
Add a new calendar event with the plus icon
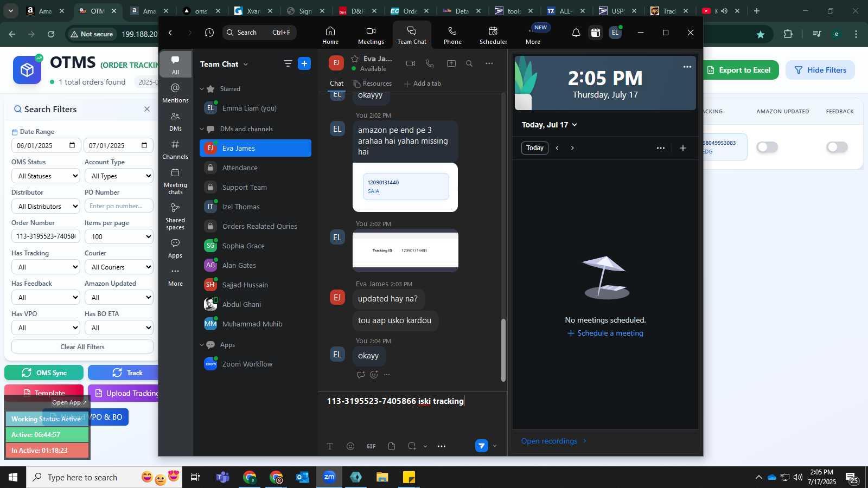point(683,148)
